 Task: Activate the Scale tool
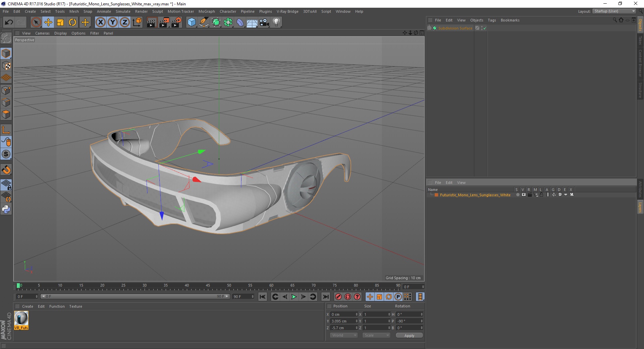(60, 22)
